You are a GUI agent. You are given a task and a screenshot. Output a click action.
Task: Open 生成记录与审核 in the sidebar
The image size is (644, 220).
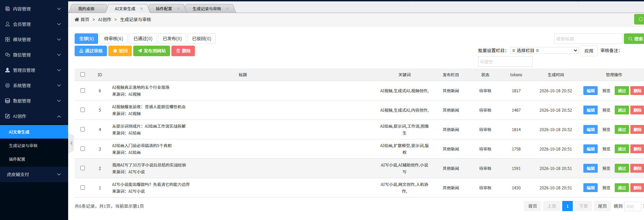click(34, 145)
